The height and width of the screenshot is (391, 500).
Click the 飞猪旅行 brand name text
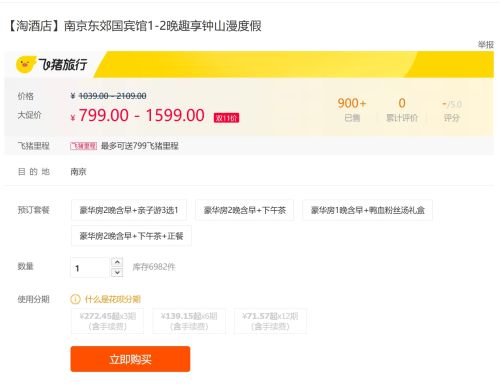click(63, 64)
